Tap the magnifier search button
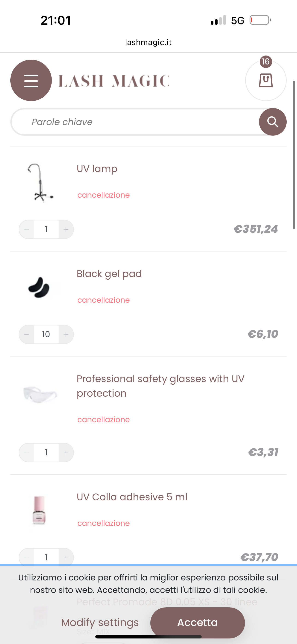Viewport: 297px width, 644px height. pyautogui.click(x=273, y=122)
